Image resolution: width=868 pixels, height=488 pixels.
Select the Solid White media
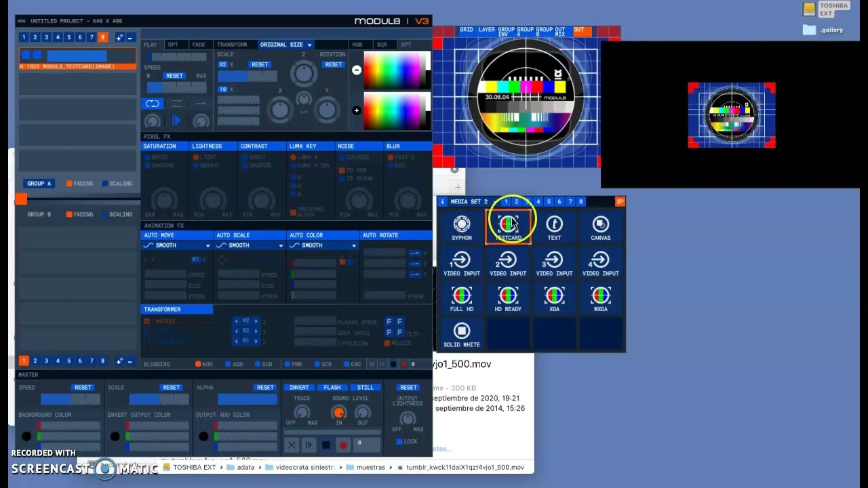(x=462, y=335)
